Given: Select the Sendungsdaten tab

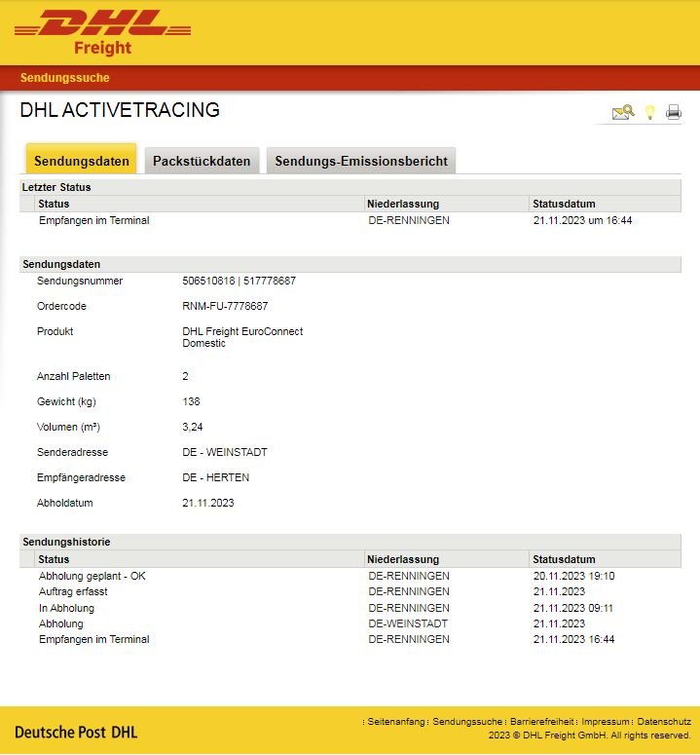Looking at the screenshot, I should (82, 161).
